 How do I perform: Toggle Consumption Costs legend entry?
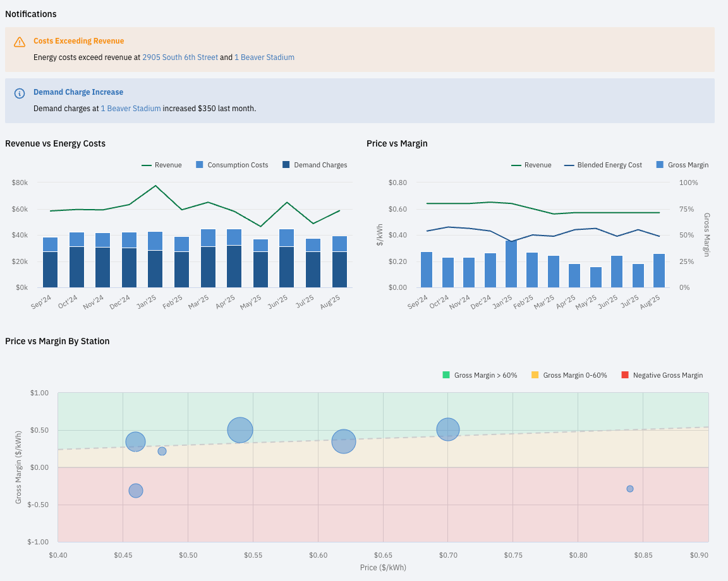(232, 165)
